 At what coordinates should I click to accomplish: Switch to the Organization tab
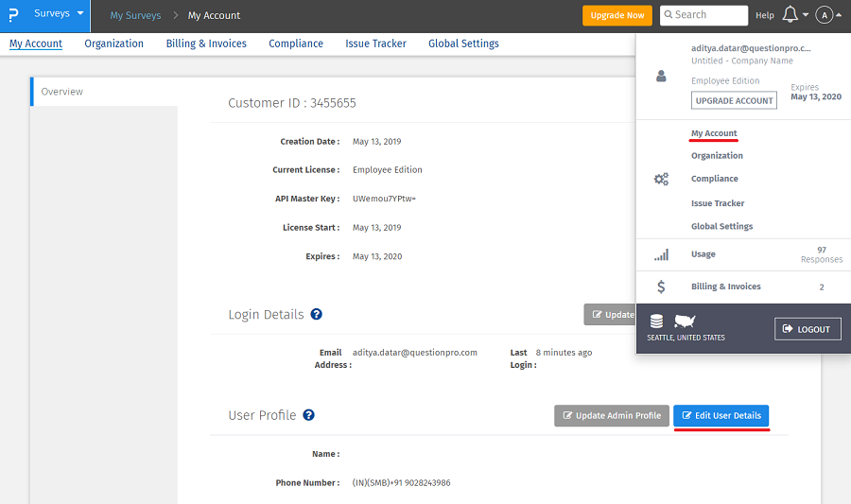pyautogui.click(x=113, y=43)
